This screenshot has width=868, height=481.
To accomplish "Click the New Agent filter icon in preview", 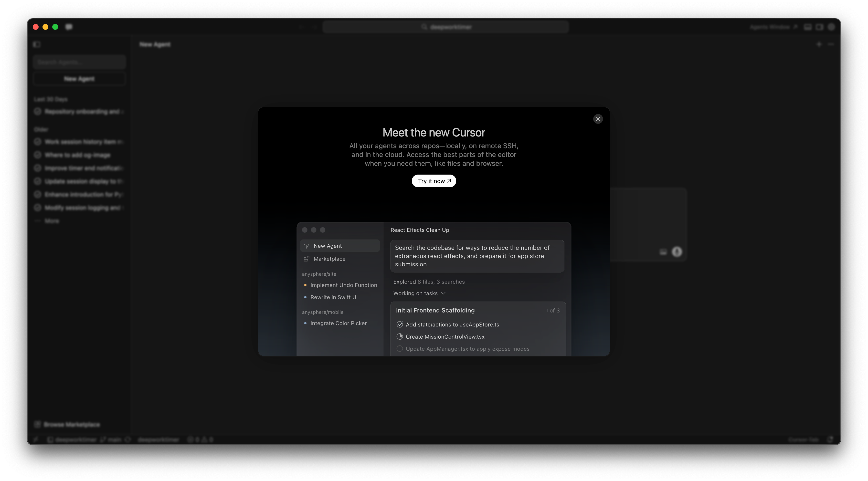I will (x=306, y=246).
